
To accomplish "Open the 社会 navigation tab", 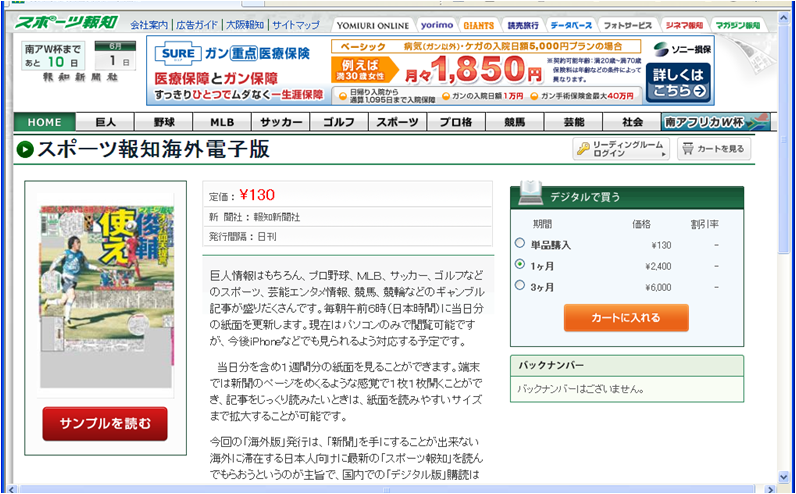I will (x=632, y=122).
